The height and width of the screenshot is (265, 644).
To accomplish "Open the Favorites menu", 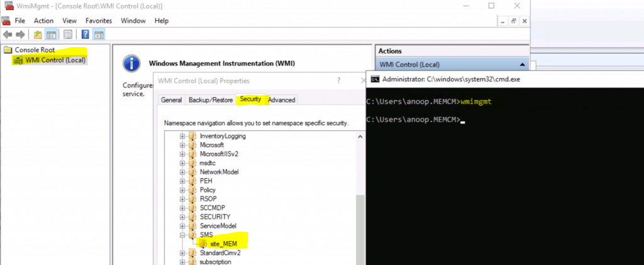I will (x=99, y=21).
